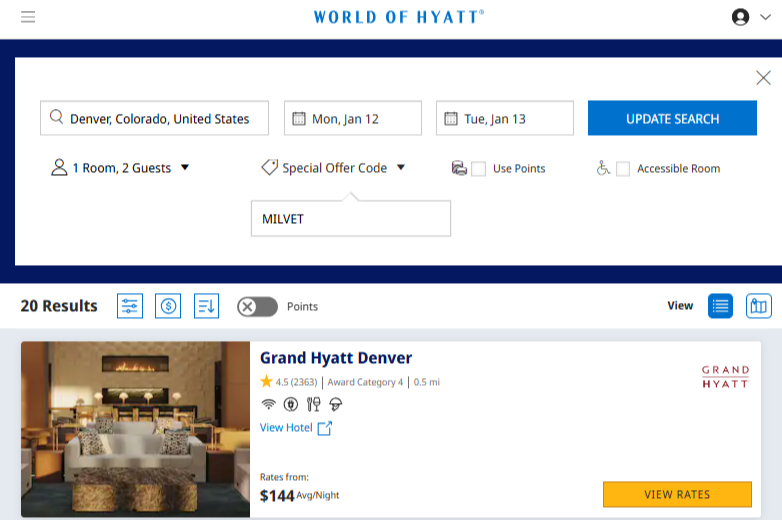Click the Grand Hyatt Denver hotel photo

tap(135, 429)
